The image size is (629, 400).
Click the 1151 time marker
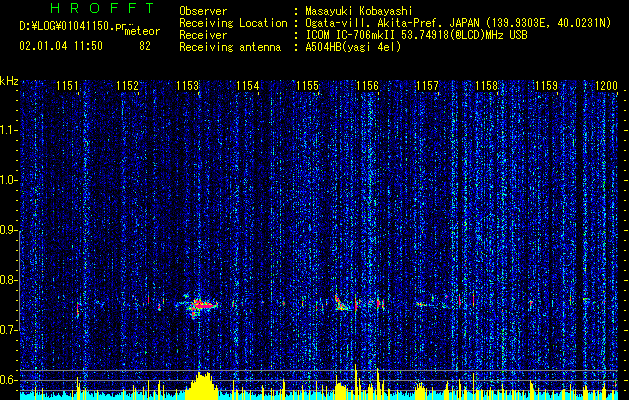click(67, 85)
